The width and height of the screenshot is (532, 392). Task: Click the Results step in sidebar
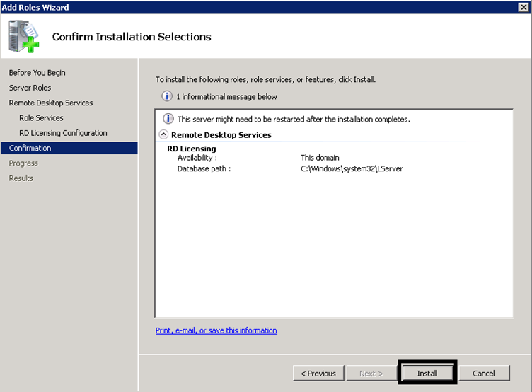(21, 178)
